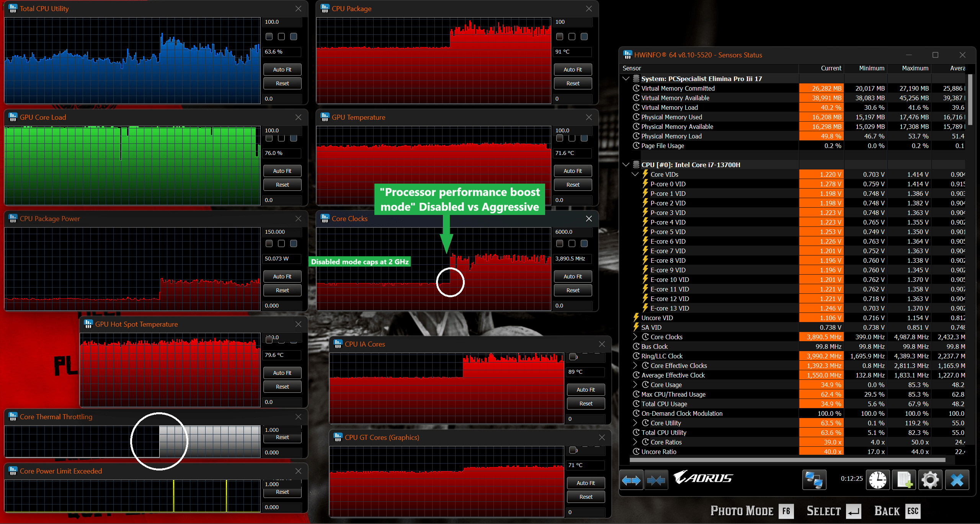Expand the Core Usage row
This screenshot has width=980, height=524.
point(635,384)
